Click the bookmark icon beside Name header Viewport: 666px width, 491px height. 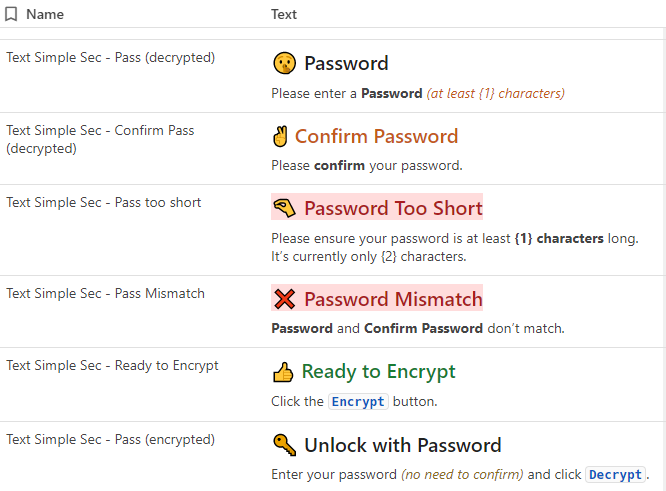[11, 14]
